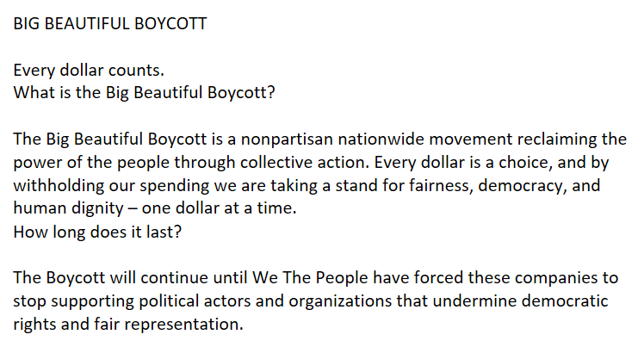Viewport: 644px width, 347px height.
Task: Place cursor on the phrase "human dignity"
Action: pos(64,208)
